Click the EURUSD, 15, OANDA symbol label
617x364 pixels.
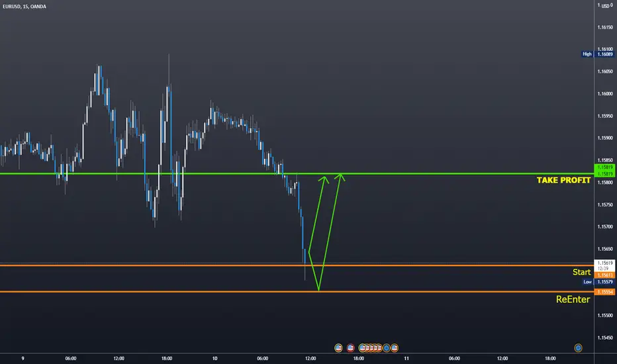[24, 7]
